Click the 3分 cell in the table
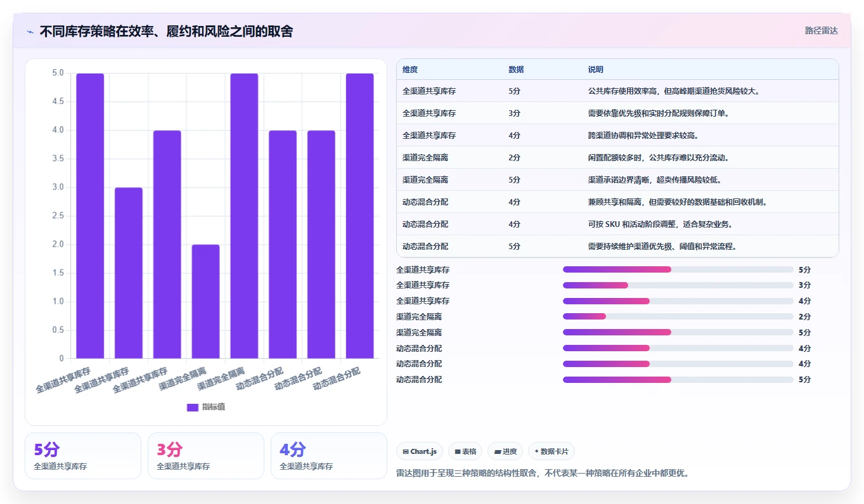This screenshot has width=864, height=504. 514,113
